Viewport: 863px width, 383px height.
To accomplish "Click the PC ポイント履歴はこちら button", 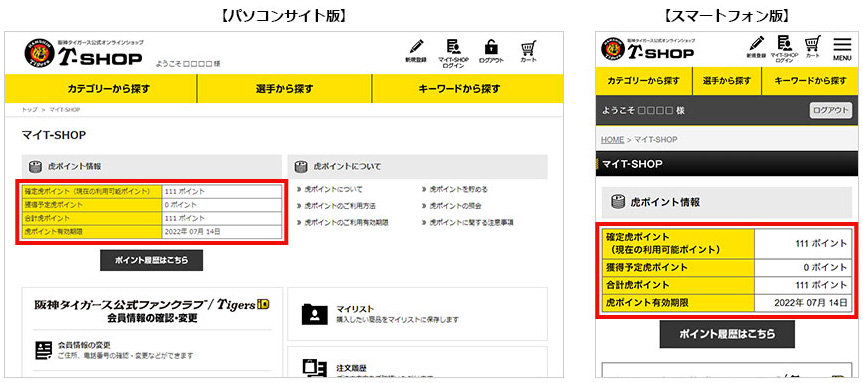I will coord(151,260).
